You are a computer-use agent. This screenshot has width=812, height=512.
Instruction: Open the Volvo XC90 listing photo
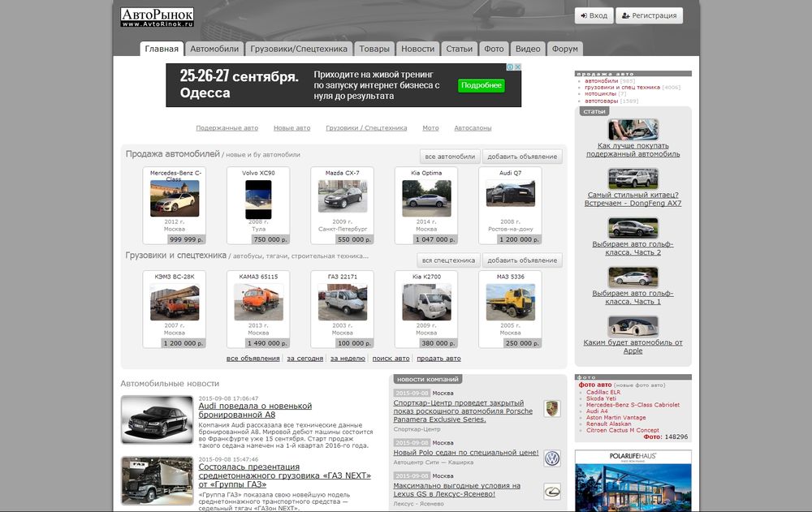coord(258,200)
